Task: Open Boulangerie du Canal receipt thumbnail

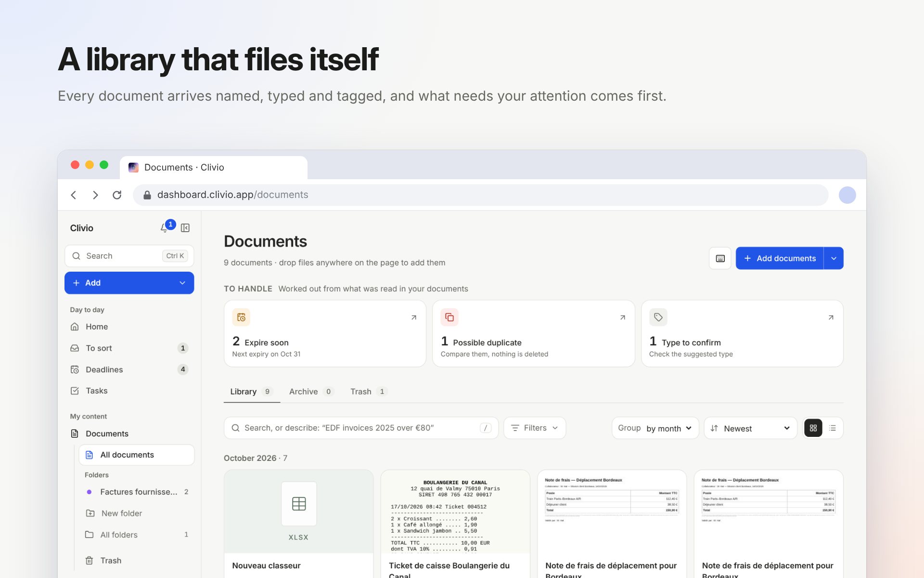Action: (455, 512)
